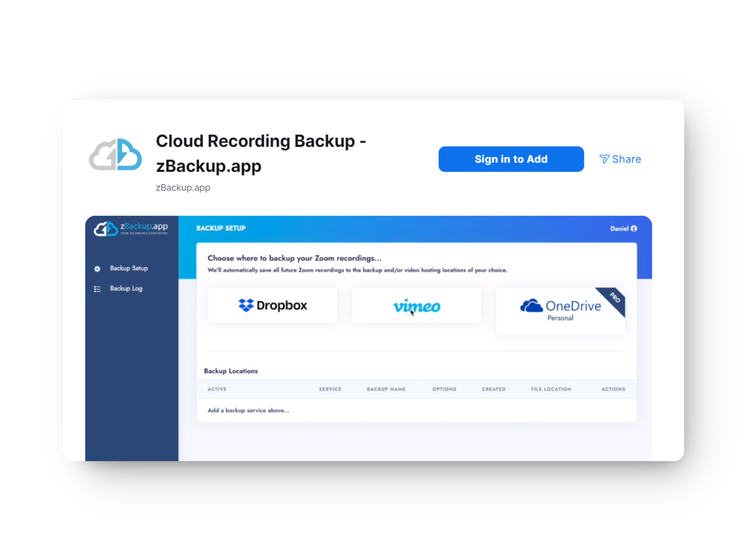Click the File Location column header

[551, 389]
